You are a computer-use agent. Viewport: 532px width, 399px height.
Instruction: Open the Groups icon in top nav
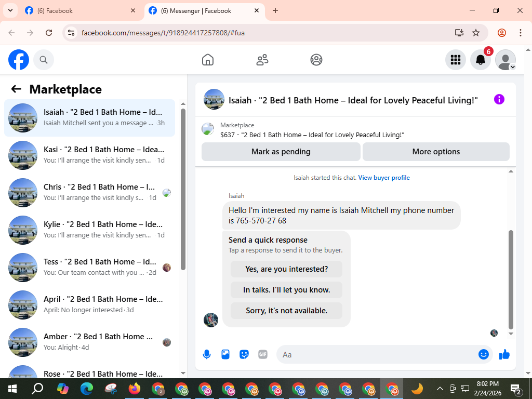(316, 60)
